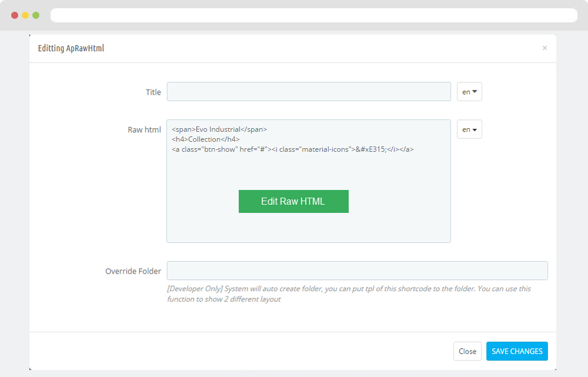Click the 'Raw html' field label
Screen dimensions: 588x377
point(144,130)
